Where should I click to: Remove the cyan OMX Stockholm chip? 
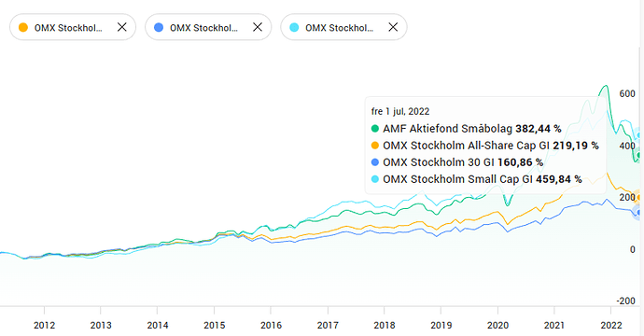[393, 27]
